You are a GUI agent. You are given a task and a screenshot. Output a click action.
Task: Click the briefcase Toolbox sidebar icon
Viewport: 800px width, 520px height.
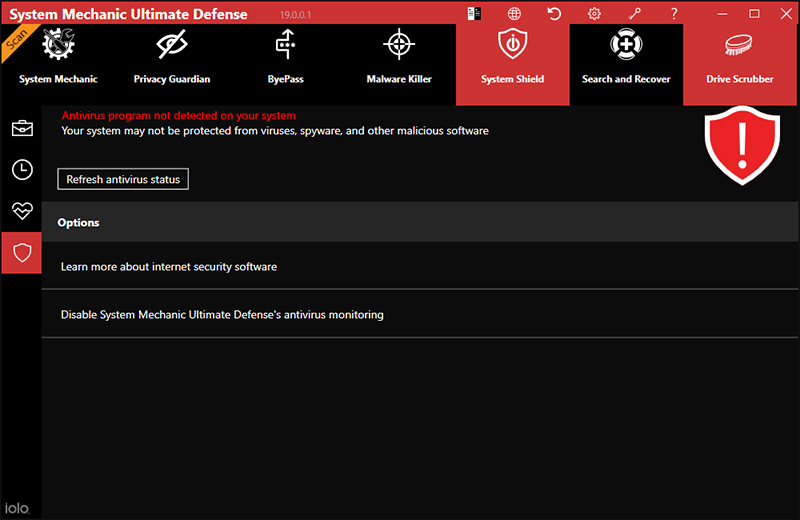click(x=22, y=128)
